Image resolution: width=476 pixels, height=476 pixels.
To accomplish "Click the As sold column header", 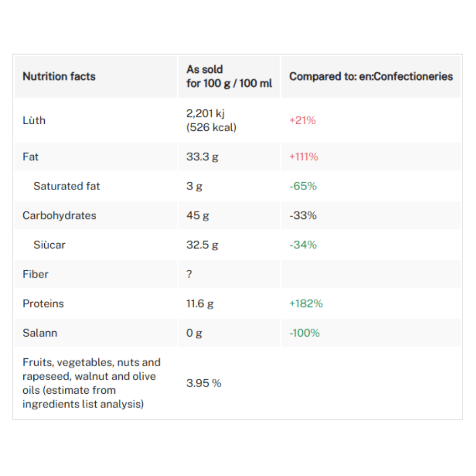I will (x=229, y=76).
